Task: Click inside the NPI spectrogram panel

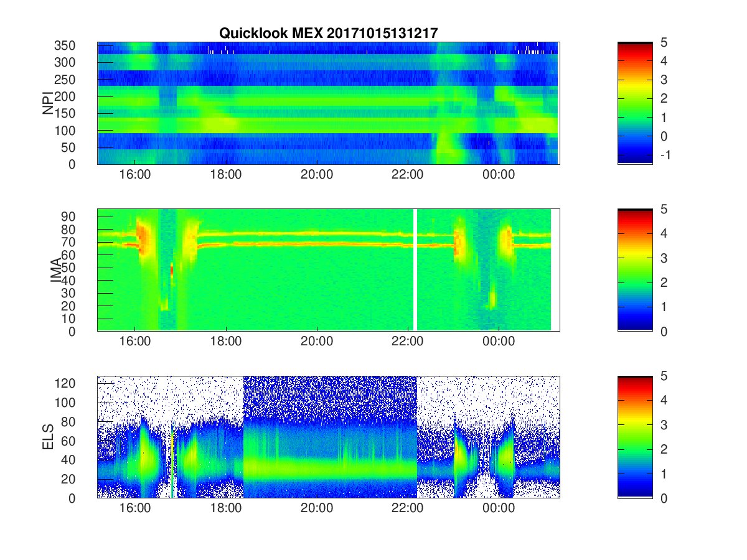Action: pos(328,103)
